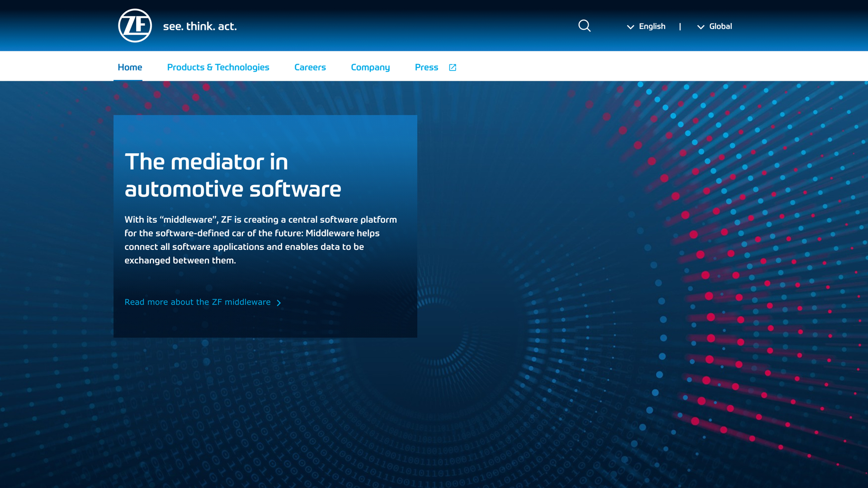This screenshot has width=868, height=488.
Task: Open the Company menu item
Action: click(x=370, y=67)
